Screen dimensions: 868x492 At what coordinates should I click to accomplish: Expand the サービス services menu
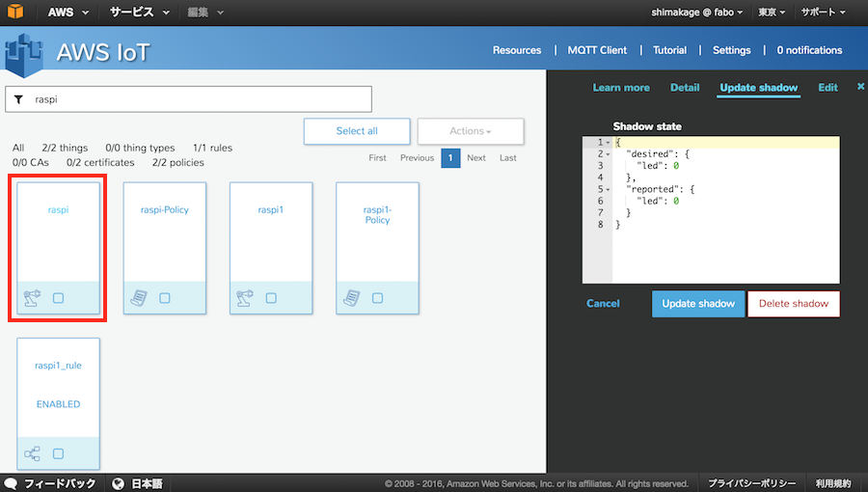pyautogui.click(x=139, y=13)
